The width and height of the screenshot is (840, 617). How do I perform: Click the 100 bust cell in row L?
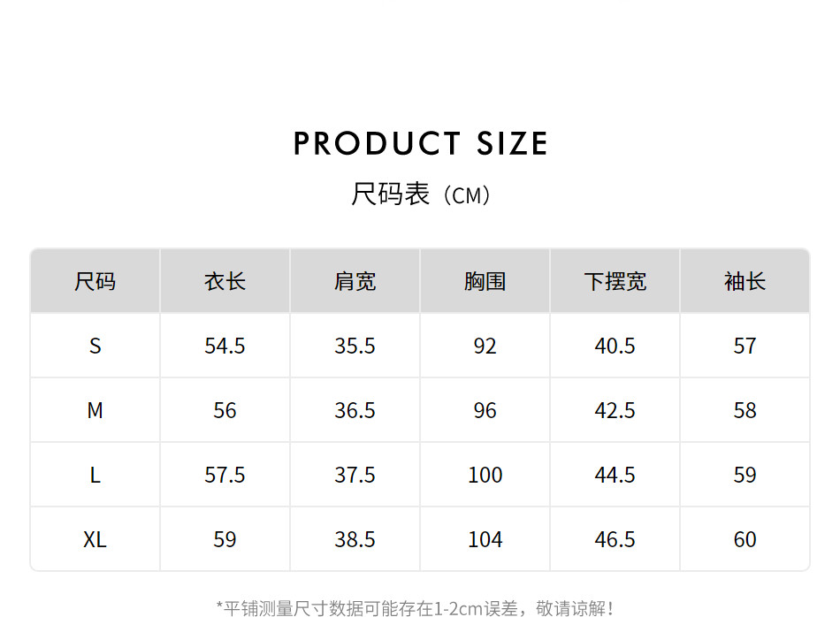click(x=485, y=475)
